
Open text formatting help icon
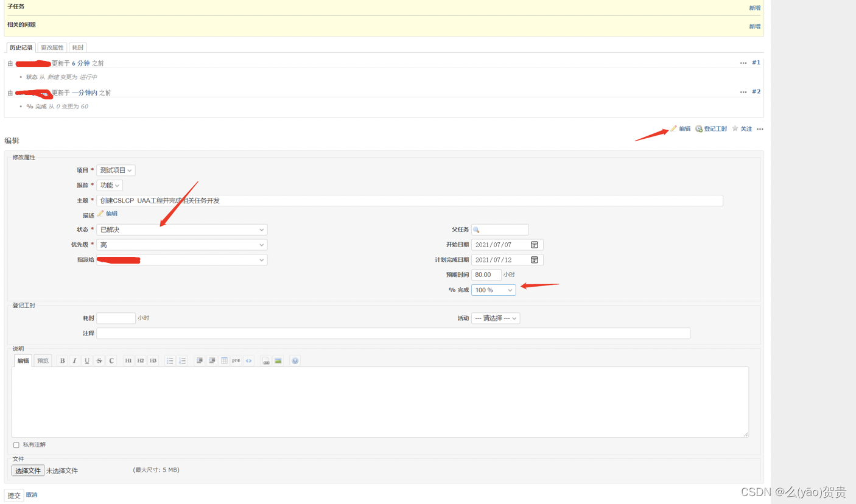click(295, 361)
